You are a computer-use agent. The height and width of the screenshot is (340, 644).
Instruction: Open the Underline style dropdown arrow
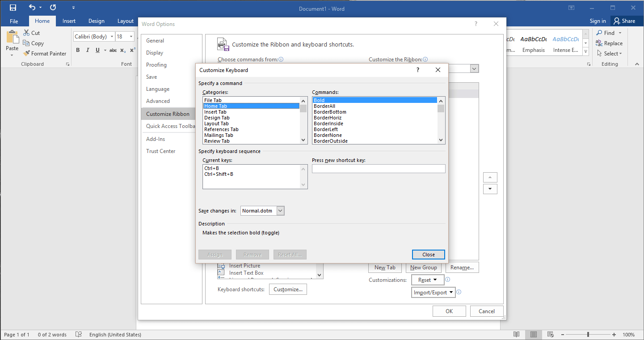104,50
